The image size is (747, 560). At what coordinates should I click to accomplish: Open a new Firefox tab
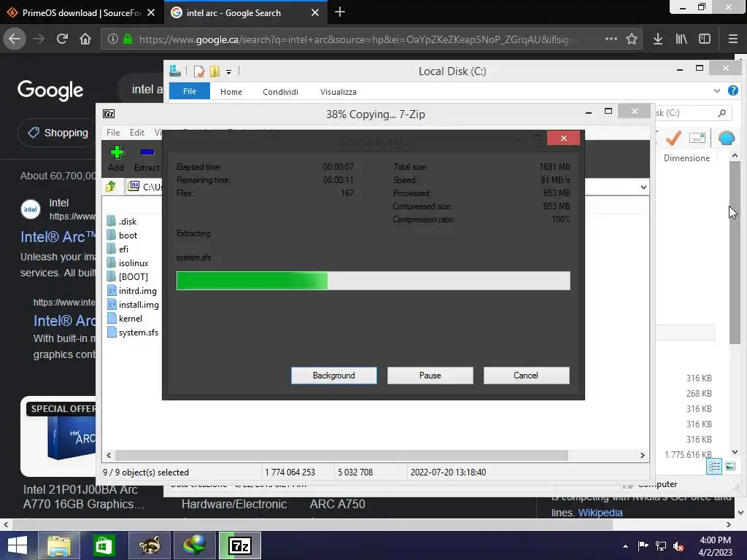pyautogui.click(x=340, y=12)
